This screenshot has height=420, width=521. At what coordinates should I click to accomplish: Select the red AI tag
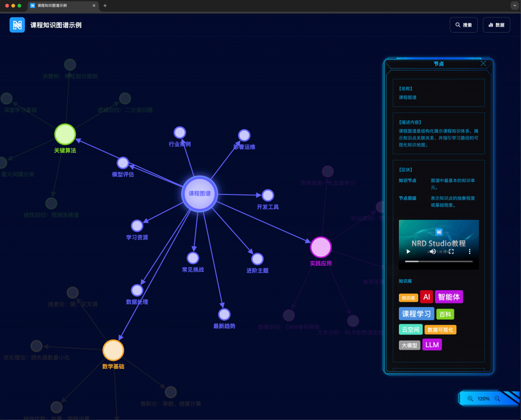tap(426, 297)
